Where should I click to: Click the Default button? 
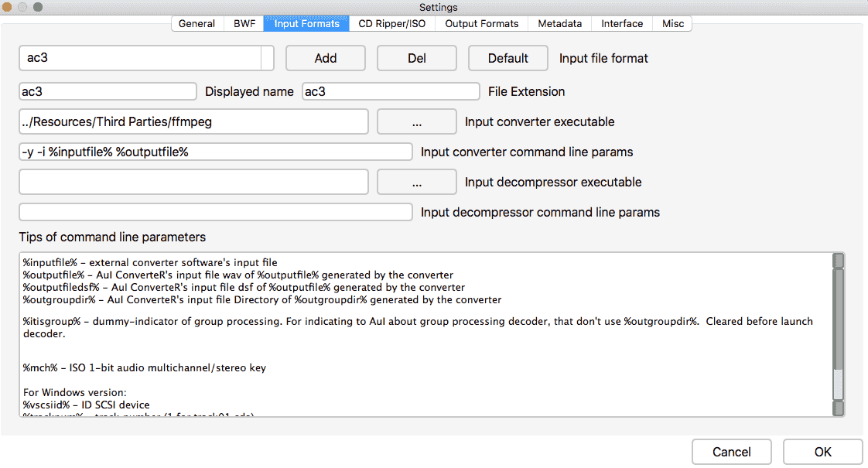508,58
